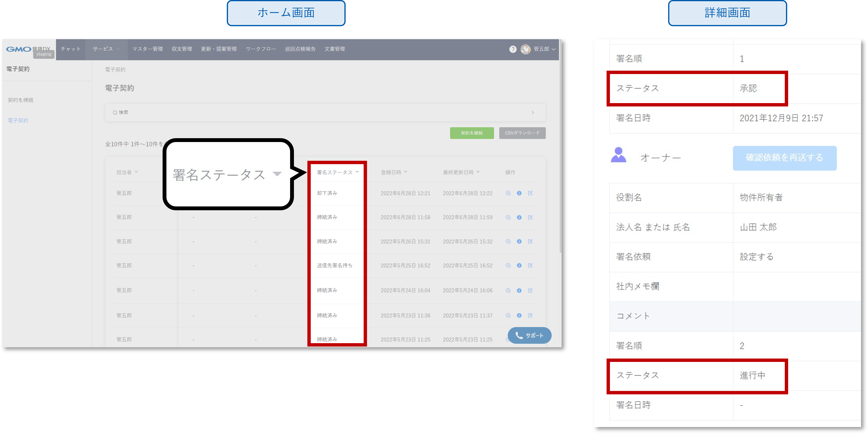
Task: Open help via the question mark icon
Action: point(513,49)
